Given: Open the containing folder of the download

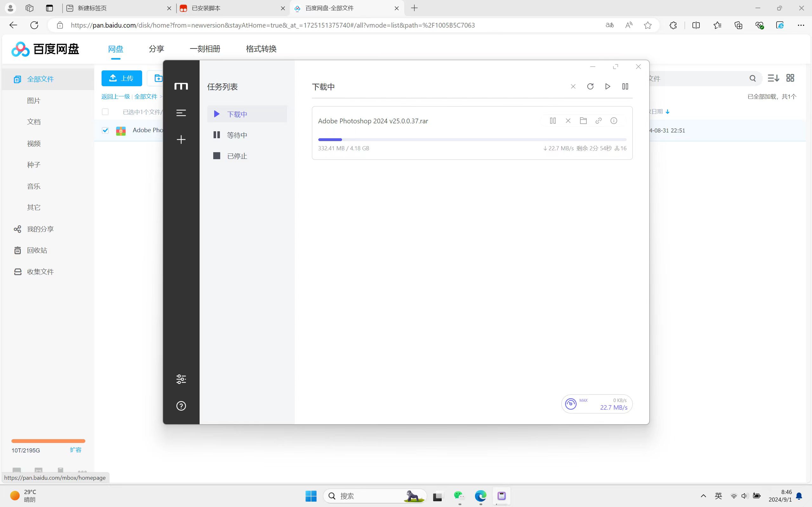Looking at the screenshot, I should (583, 121).
